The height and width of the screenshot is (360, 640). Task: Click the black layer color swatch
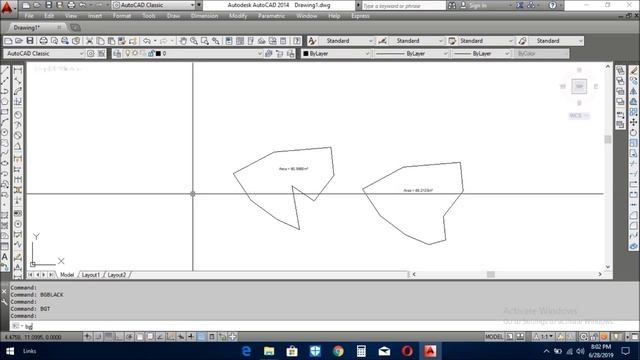pos(158,53)
